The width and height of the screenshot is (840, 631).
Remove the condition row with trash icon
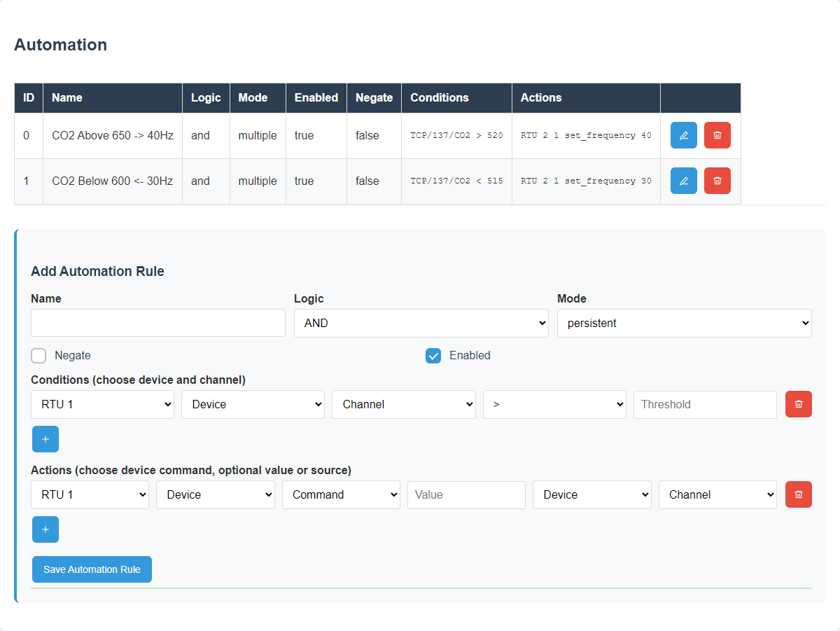coord(799,404)
